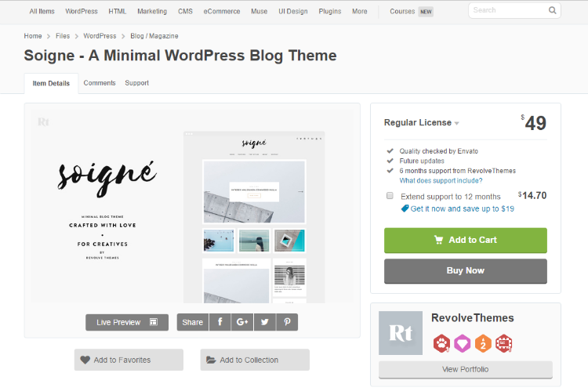Click the Add to Cart button
This screenshot has height=391, width=588.
pos(466,241)
